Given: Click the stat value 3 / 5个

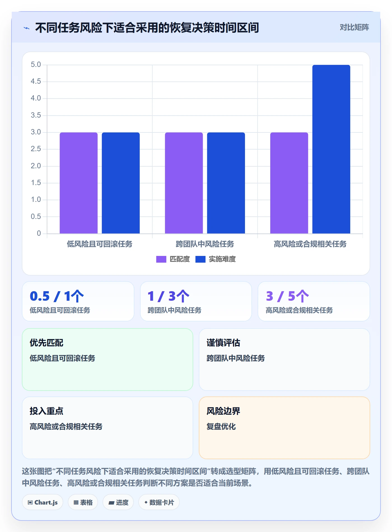Looking at the screenshot, I should tap(287, 296).
